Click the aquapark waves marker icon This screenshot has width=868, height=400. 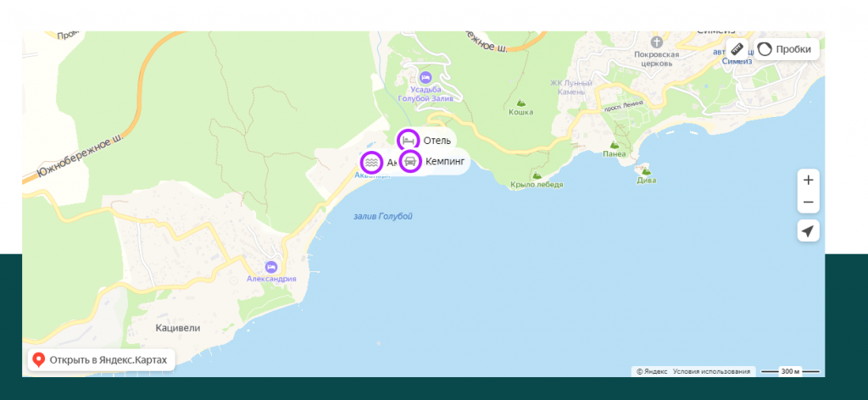371,163
